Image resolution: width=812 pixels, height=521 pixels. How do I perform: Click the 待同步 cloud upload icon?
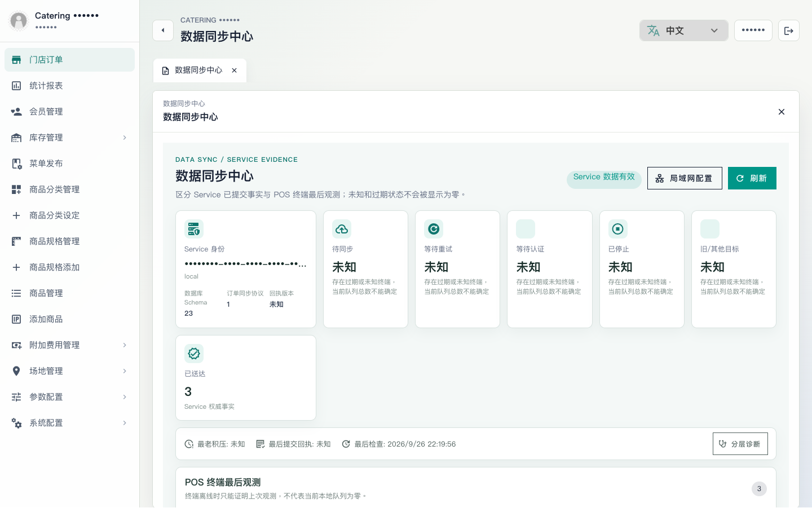[x=342, y=229]
